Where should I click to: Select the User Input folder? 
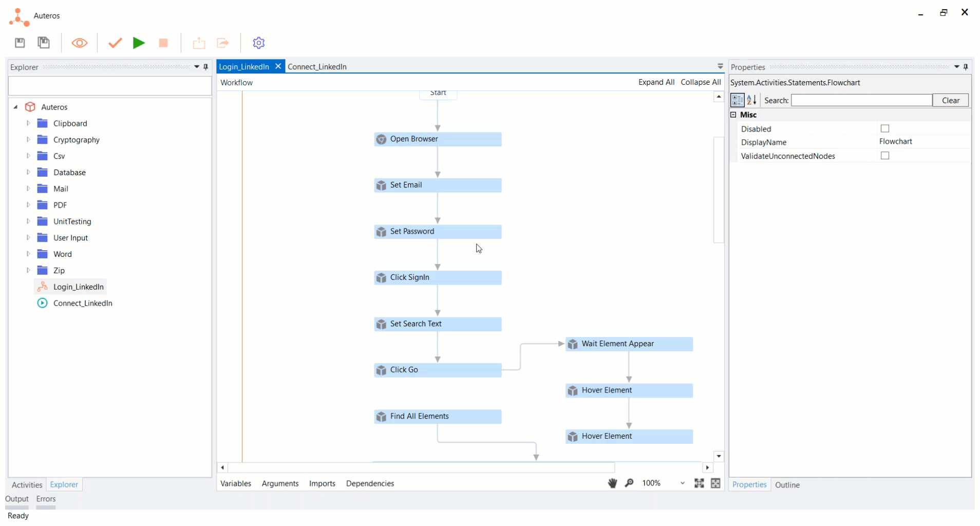coord(70,238)
